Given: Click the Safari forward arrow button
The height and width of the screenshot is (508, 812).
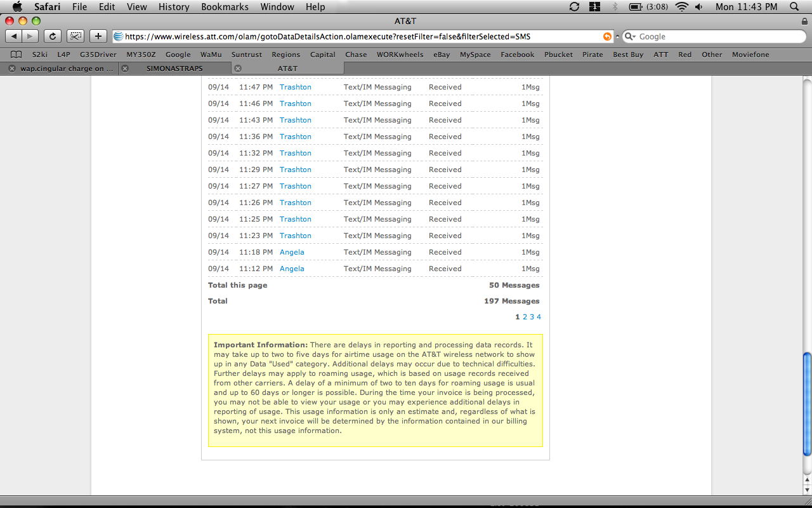Looking at the screenshot, I should coord(30,36).
